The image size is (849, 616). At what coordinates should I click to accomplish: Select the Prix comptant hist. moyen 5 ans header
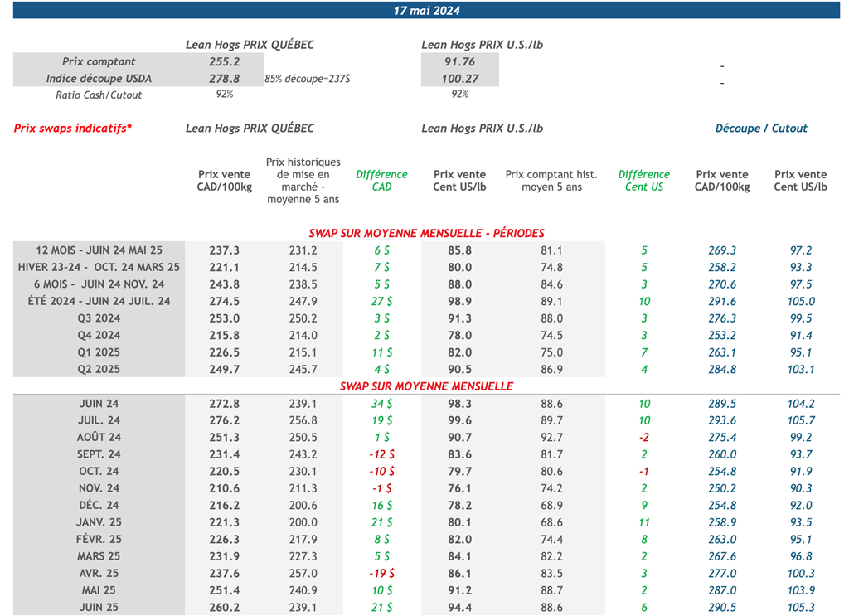pyautogui.click(x=551, y=181)
